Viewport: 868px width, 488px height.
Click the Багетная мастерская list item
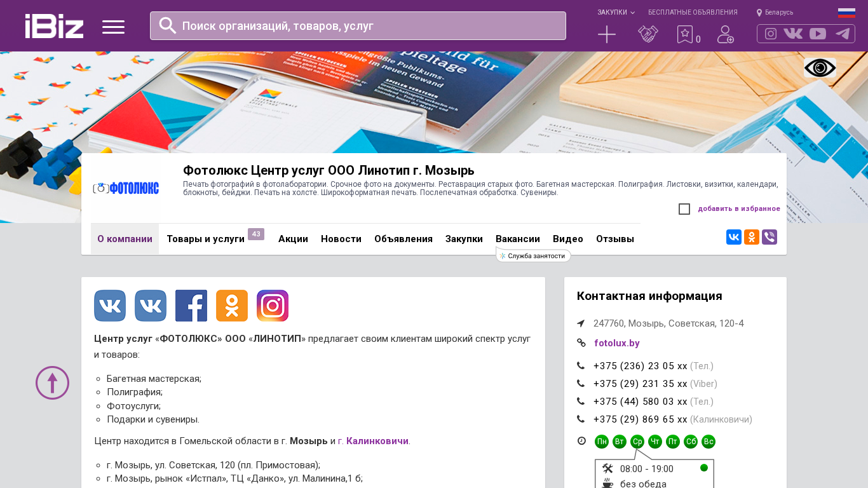point(154,379)
